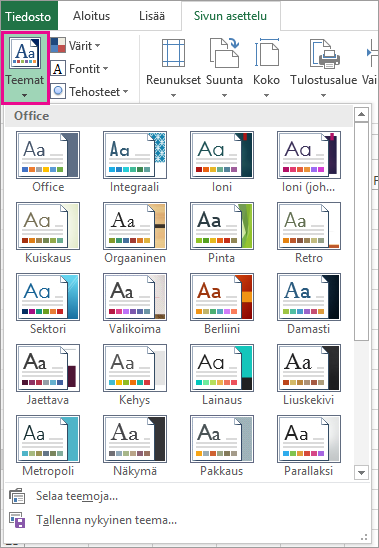Screen dimensions: 379x548
Task: Click the gallery scrollbar down arrow
Action: coord(361,473)
